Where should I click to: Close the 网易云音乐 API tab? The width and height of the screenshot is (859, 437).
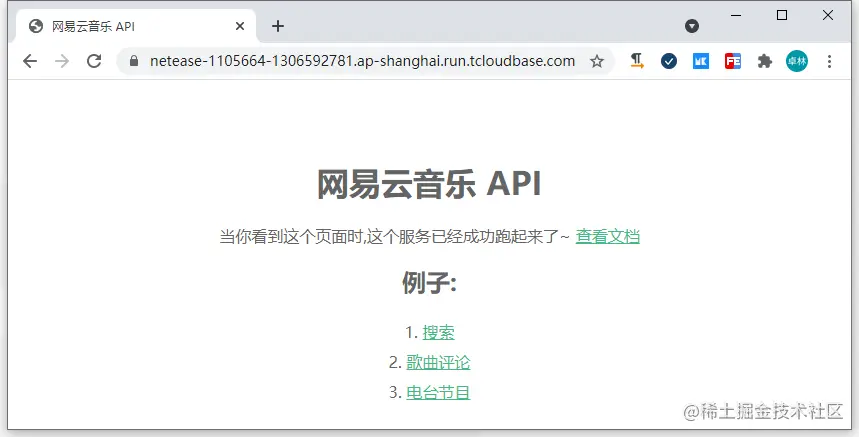[239, 26]
